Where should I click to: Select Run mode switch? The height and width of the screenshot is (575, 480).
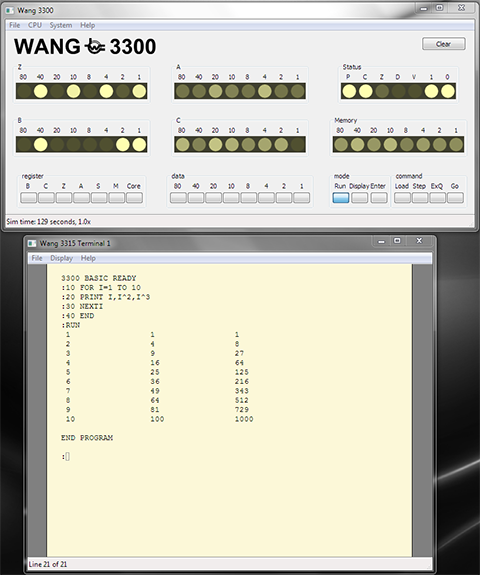341,198
